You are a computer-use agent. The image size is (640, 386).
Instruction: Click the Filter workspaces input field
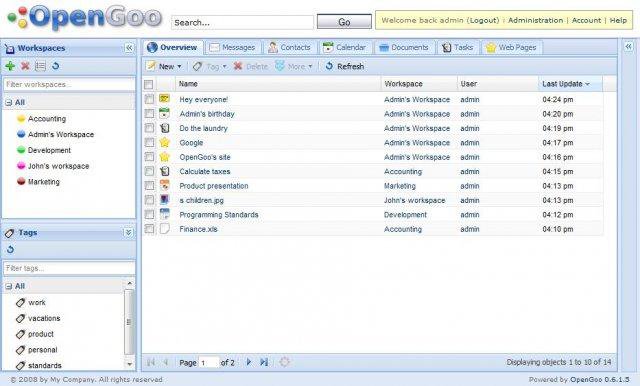tap(69, 84)
